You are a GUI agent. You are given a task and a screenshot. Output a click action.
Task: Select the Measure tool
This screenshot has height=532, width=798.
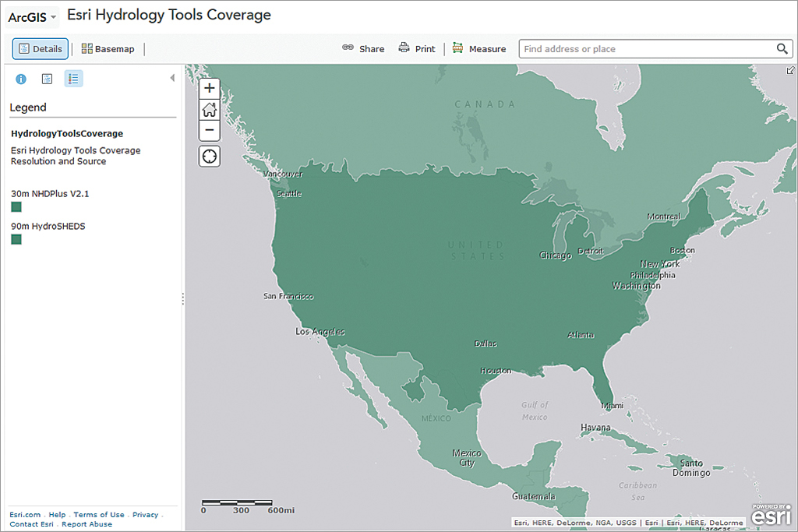479,48
